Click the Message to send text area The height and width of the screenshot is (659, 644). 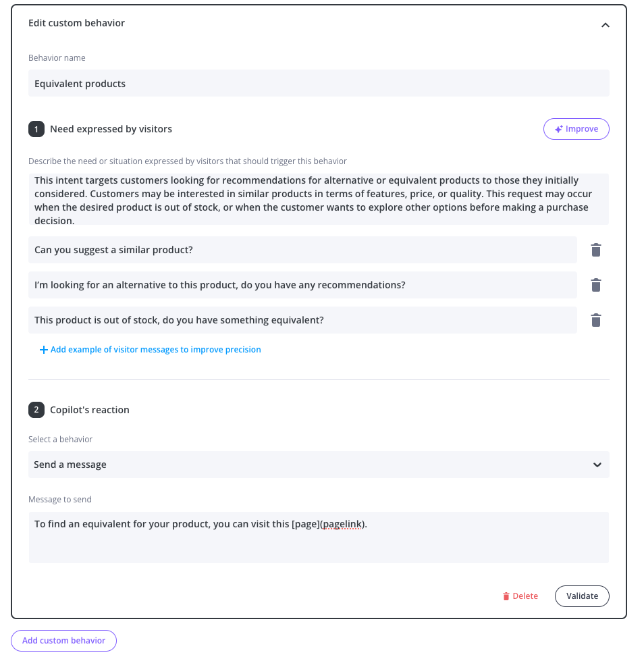[319, 537]
